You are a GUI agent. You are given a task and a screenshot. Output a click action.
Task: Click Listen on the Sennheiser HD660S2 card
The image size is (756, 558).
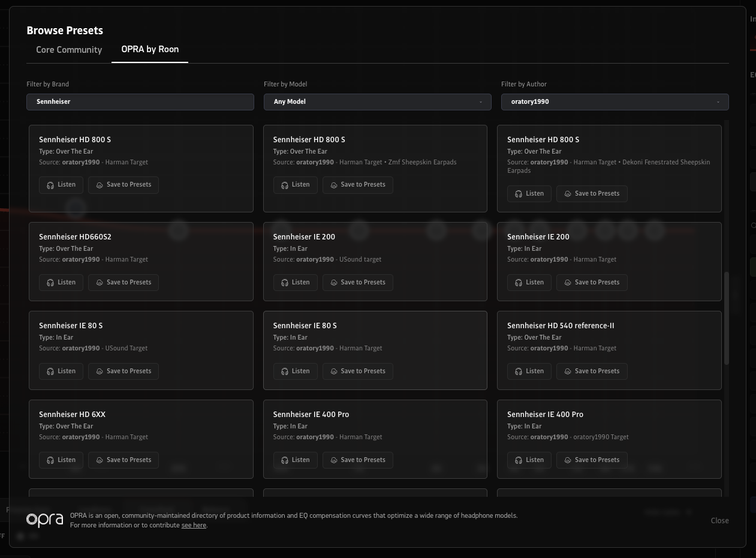click(x=61, y=283)
